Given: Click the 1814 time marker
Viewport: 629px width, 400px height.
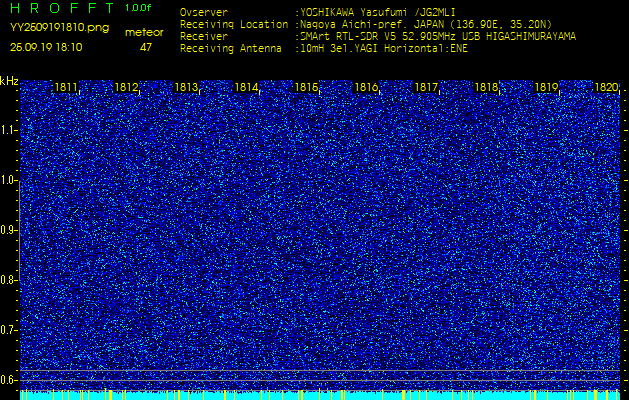Looking at the screenshot, I should click(246, 87).
